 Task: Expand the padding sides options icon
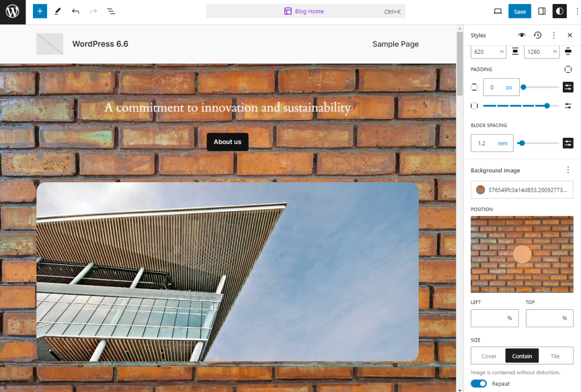pos(568,69)
